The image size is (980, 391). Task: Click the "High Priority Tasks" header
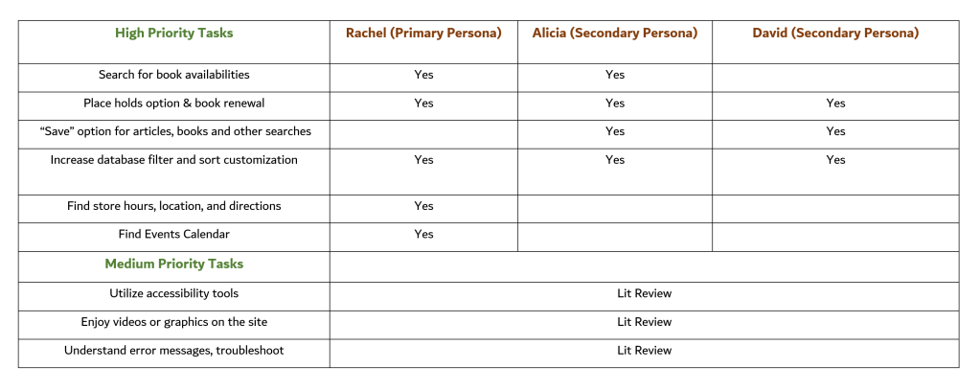(x=173, y=33)
